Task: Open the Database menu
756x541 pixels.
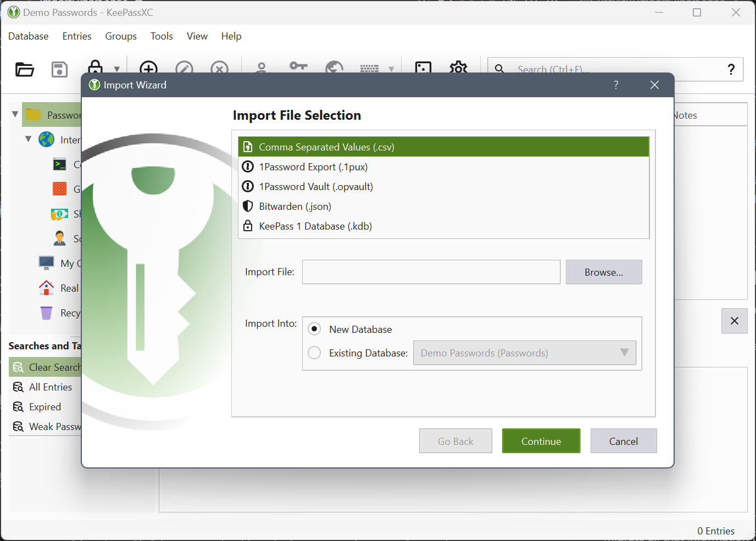Action: (x=29, y=36)
